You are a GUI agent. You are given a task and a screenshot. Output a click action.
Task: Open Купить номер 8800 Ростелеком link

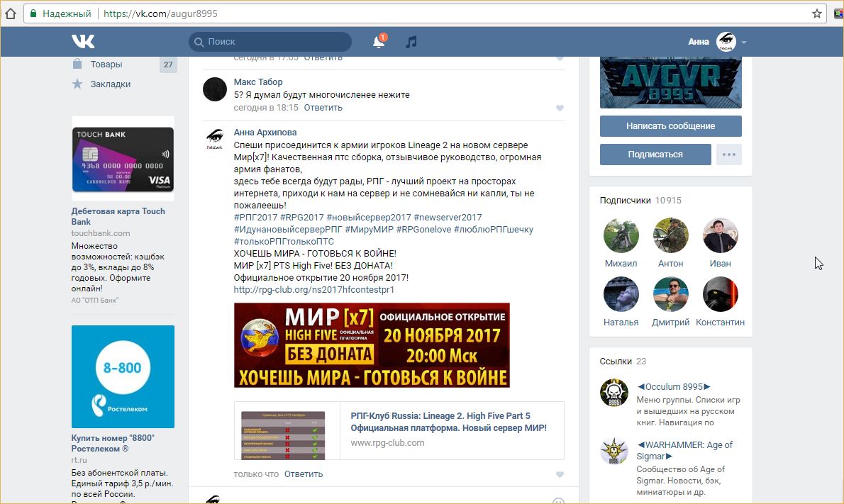(x=113, y=443)
